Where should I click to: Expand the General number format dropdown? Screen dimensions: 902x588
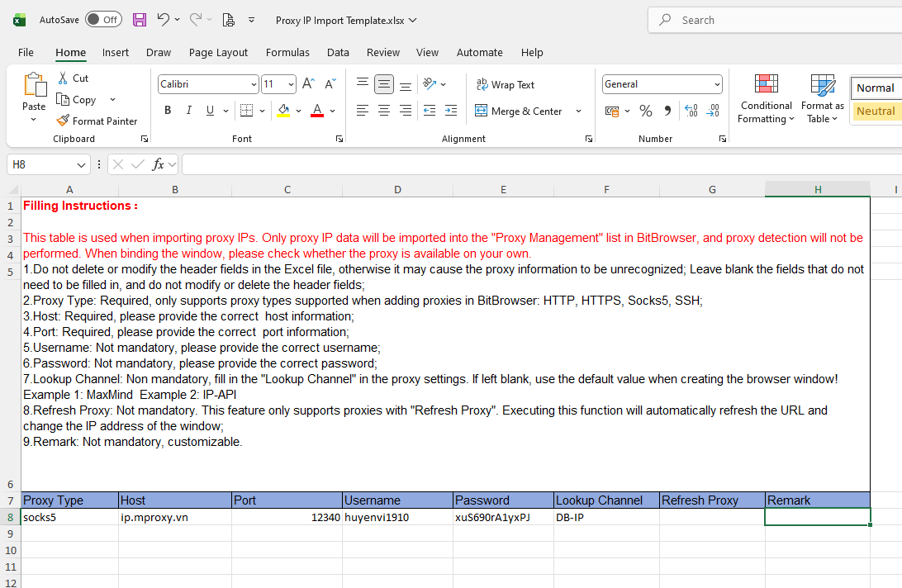pyautogui.click(x=717, y=84)
